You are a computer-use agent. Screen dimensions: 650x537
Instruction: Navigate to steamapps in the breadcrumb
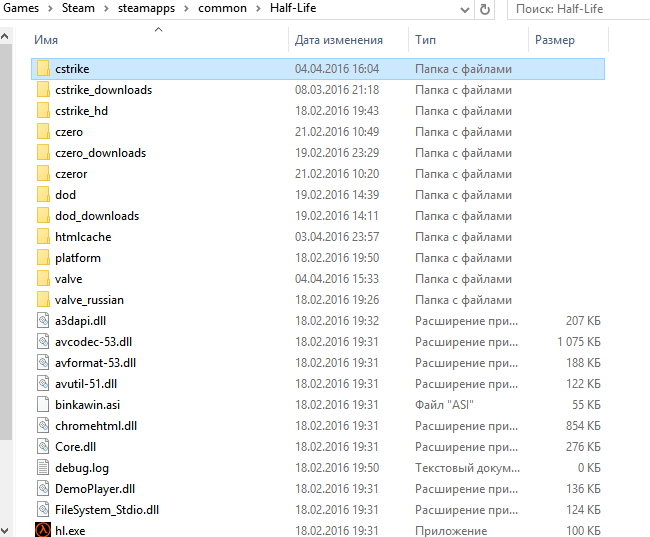(146, 8)
